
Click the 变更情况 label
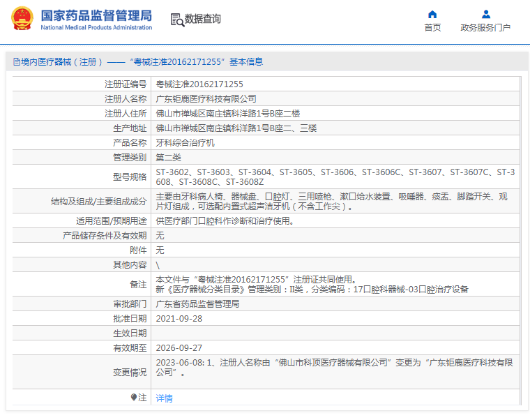(x=130, y=372)
